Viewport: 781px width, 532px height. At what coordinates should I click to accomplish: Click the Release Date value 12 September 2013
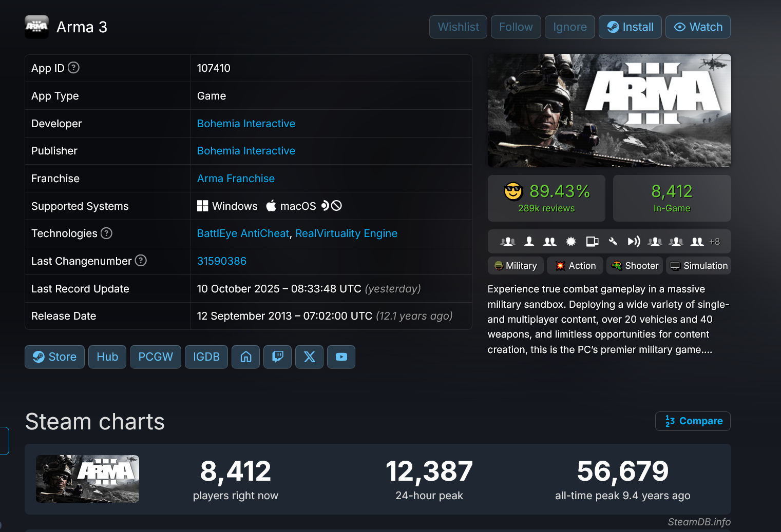coord(284,316)
